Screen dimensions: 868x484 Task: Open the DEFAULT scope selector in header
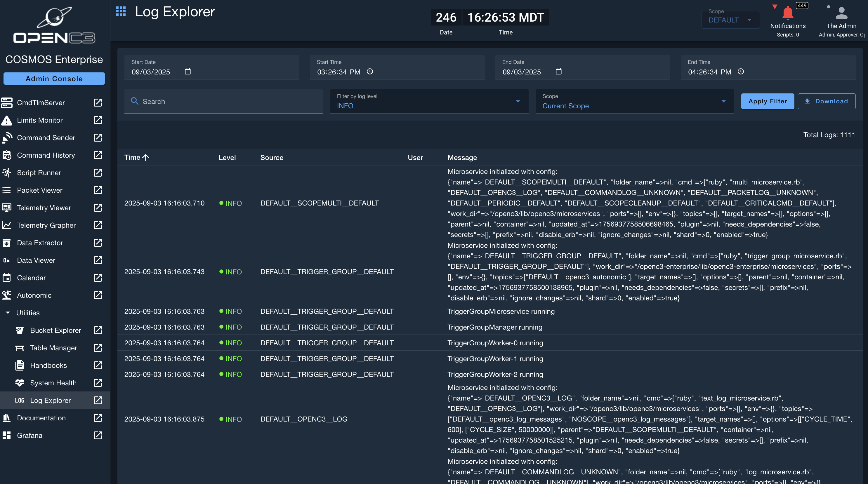(x=730, y=20)
